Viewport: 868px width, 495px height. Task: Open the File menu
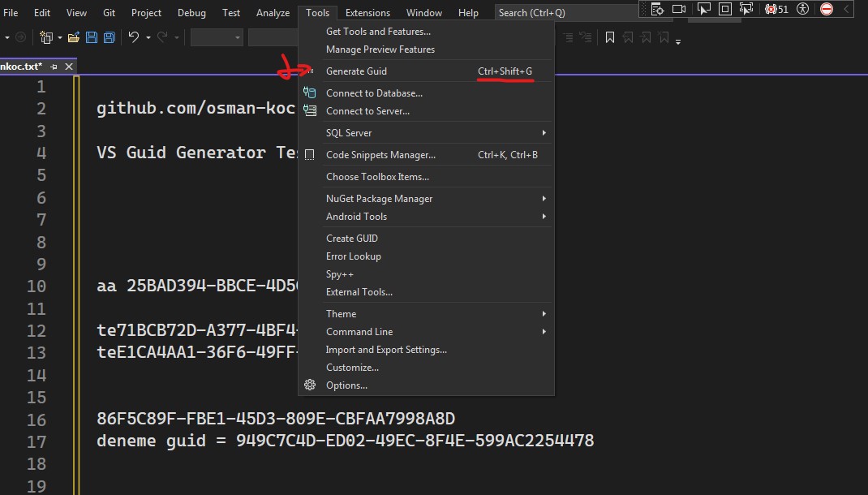coord(11,12)
